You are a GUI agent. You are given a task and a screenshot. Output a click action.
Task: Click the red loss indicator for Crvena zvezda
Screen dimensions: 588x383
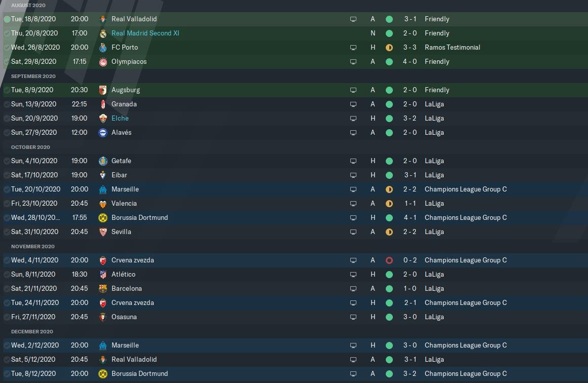tap(389, 260)
